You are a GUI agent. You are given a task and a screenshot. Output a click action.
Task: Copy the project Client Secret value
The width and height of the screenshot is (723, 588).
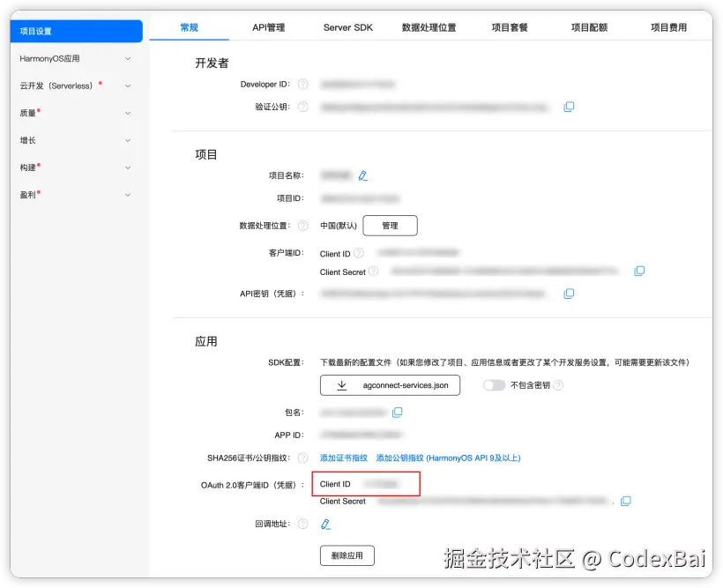click(639, 272)
